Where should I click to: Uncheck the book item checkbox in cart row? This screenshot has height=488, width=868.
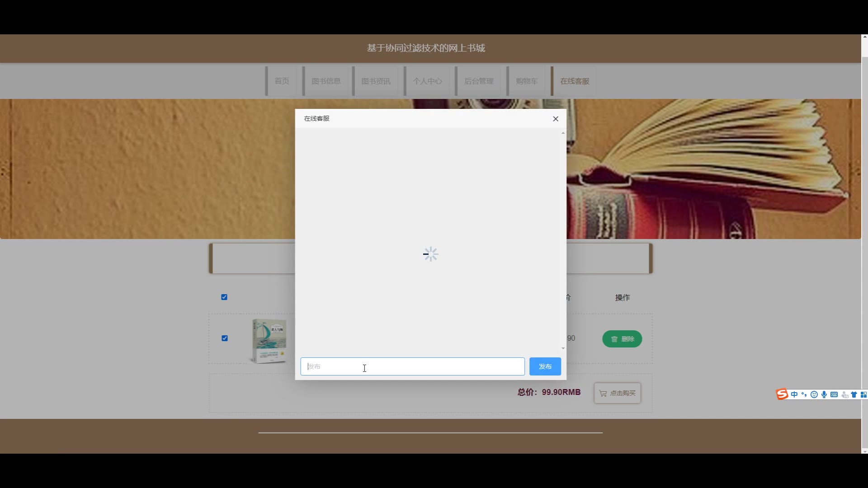(225, 338)
